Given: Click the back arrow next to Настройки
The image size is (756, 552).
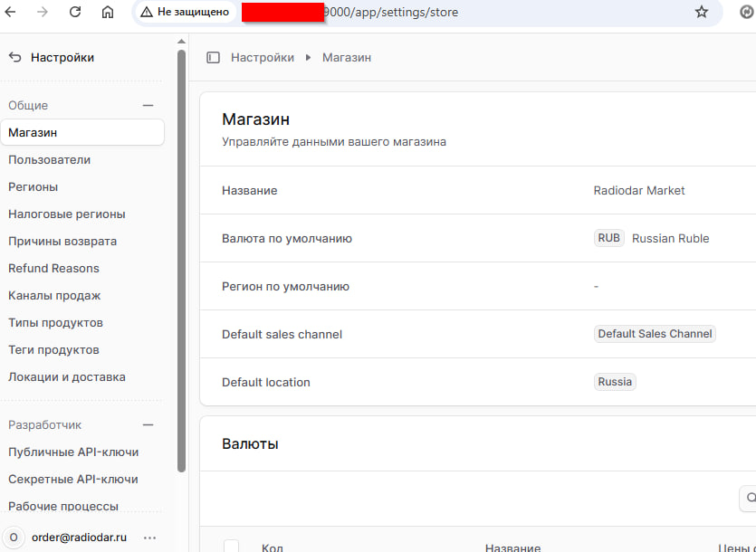Looking at the screenshot, I should tap(14, 57).
